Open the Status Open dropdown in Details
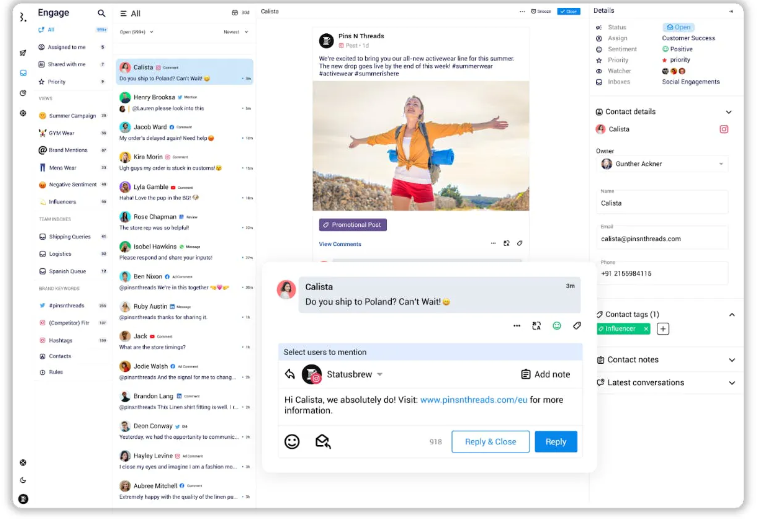Screen dimensions: 774x519 click(x=678, y=27)
